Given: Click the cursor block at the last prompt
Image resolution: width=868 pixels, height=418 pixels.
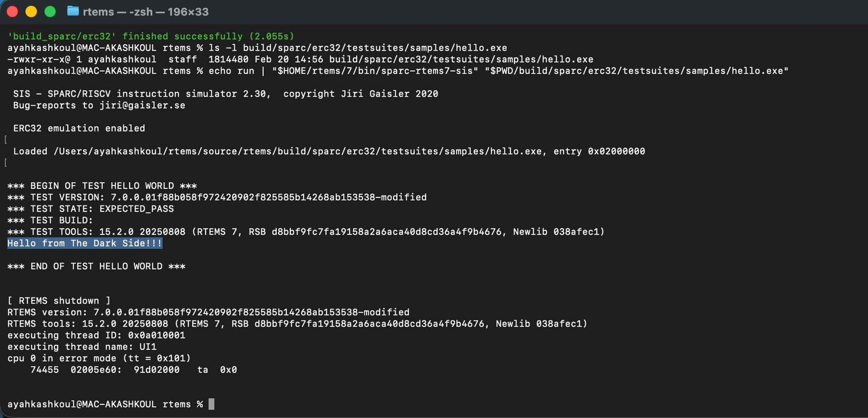Looking at the screenshot, I should tap(211, 404).
